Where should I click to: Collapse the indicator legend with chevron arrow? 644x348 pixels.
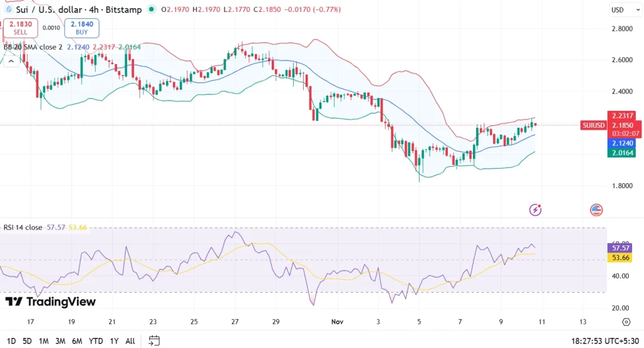pyautogui.click(x=11, y=61)
